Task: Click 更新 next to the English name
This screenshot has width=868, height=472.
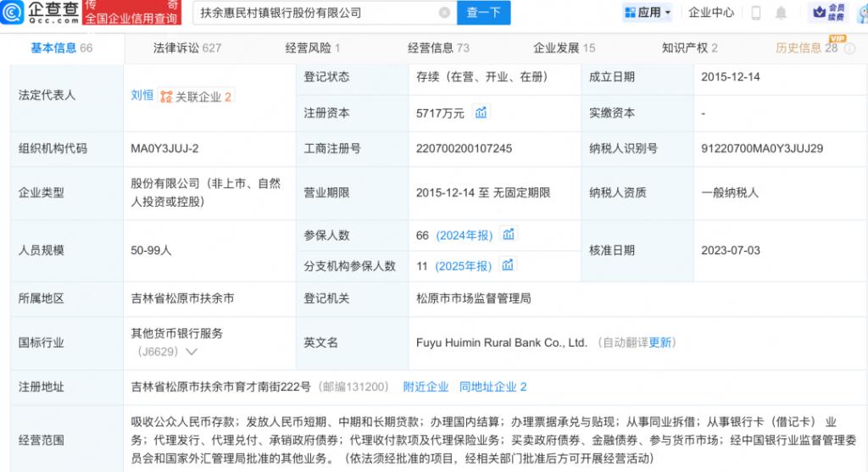Action: (x=660, y=342)
